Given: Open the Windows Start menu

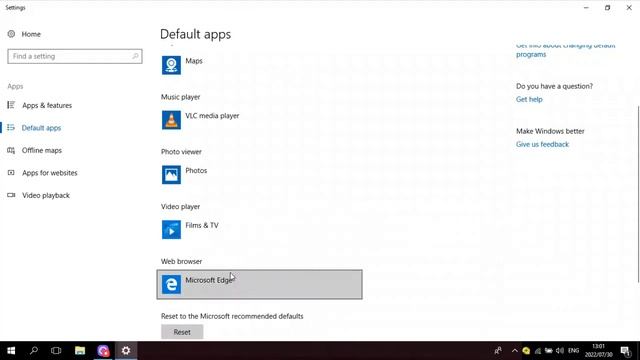Looking at the screenshot, I should [11, 351].
